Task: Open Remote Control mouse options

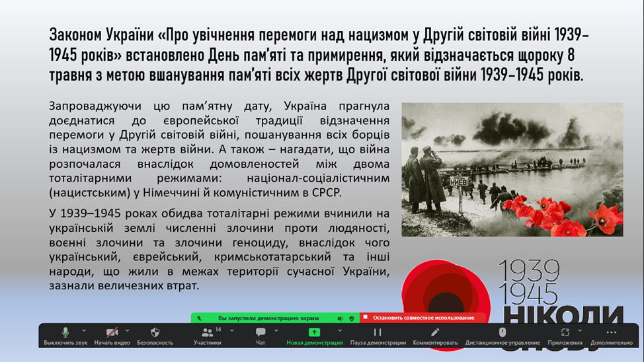Action: pyautogui.click(x=502, y=333)
